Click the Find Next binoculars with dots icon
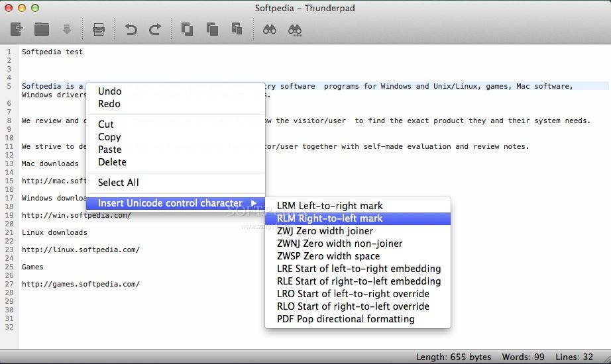The height and width of the screenshot is (364, 611). [295, 30]
